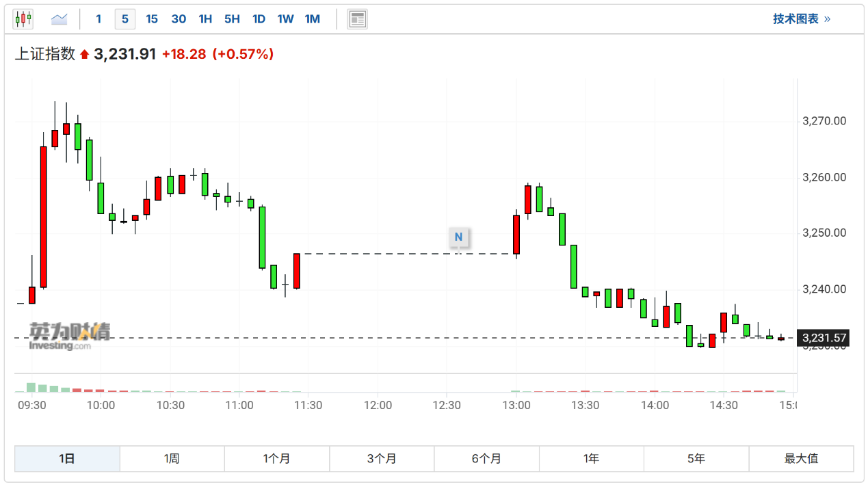Select the 1周 range tab
The image size is (868, 487).
172,458
